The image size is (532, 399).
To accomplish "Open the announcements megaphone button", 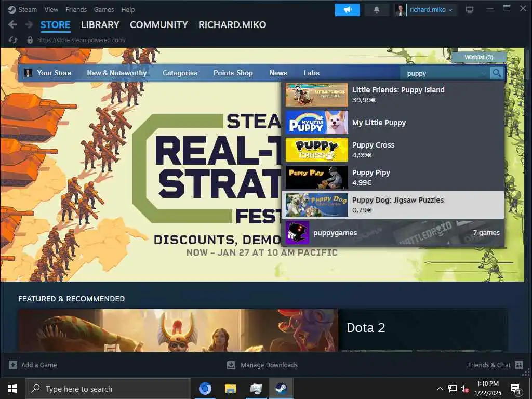I will 348,10.
